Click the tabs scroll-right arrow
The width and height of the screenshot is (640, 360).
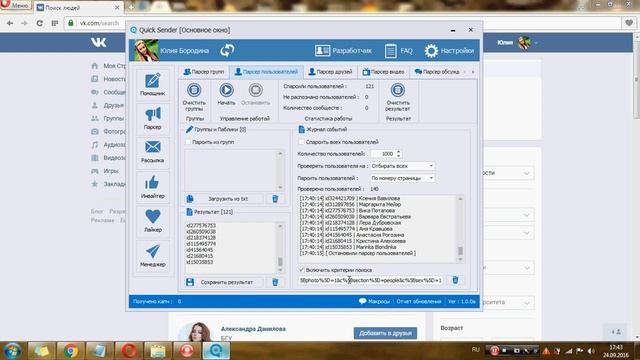pos(473,72)
